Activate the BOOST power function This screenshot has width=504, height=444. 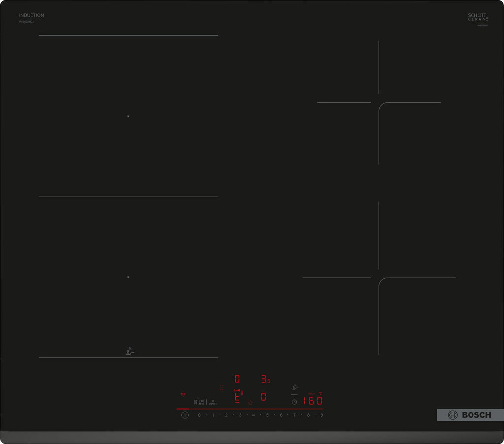pyautogui.click(x=213, y=402)
